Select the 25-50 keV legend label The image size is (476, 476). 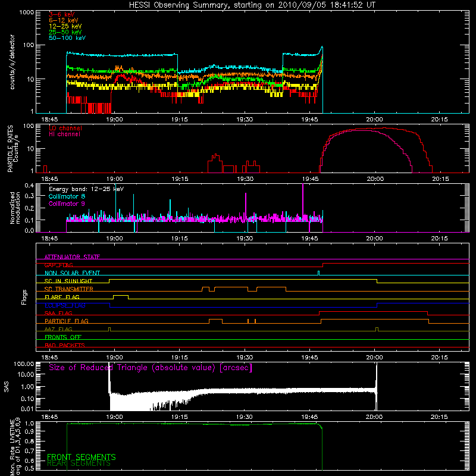[x=65, y=32]
